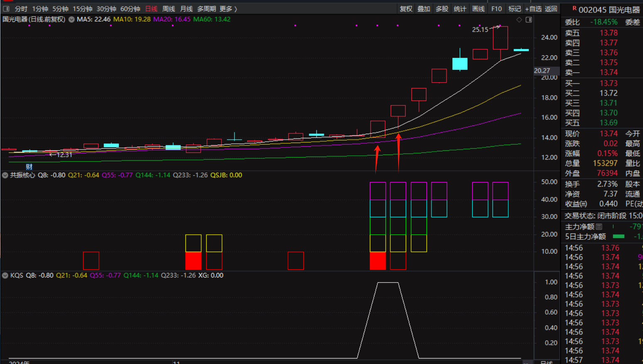Open F10 company info
The height and width of the screenshot is (364, 643).
tap(496, 9)
